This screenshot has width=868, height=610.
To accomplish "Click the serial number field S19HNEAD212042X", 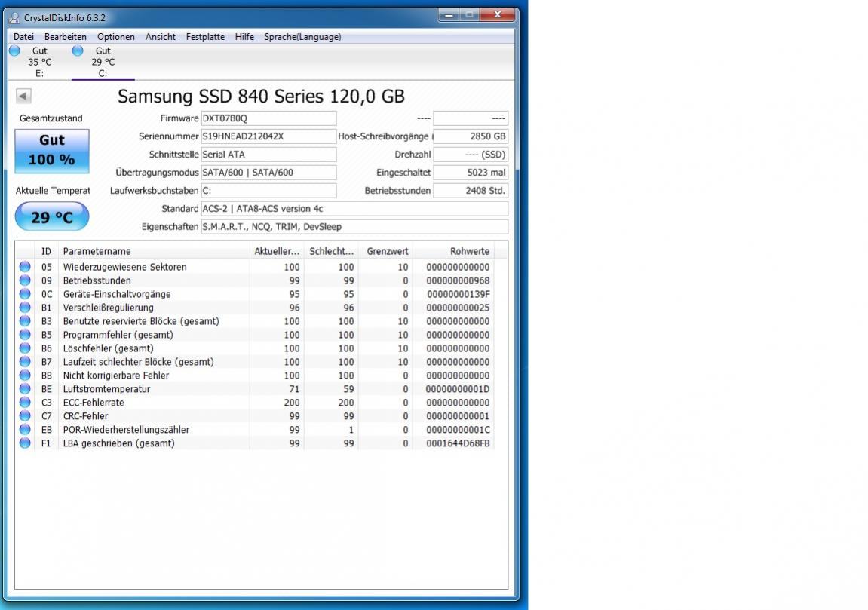I will pyautogui.click(x=268, y=136).
